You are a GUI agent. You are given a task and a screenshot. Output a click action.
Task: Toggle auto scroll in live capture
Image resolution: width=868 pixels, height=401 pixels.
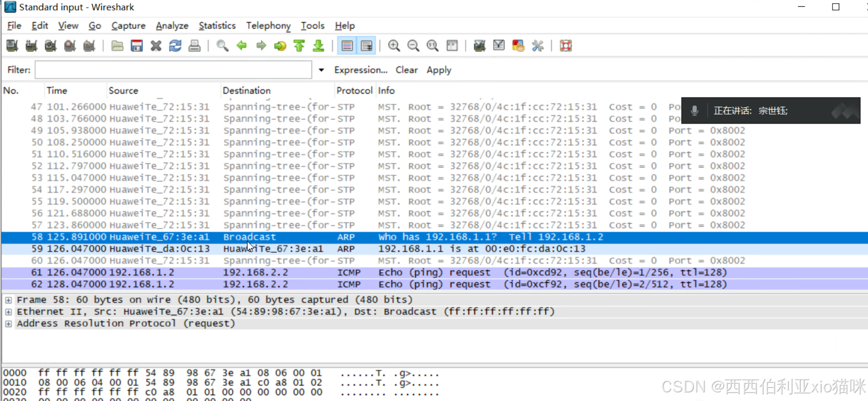point(366,45)
